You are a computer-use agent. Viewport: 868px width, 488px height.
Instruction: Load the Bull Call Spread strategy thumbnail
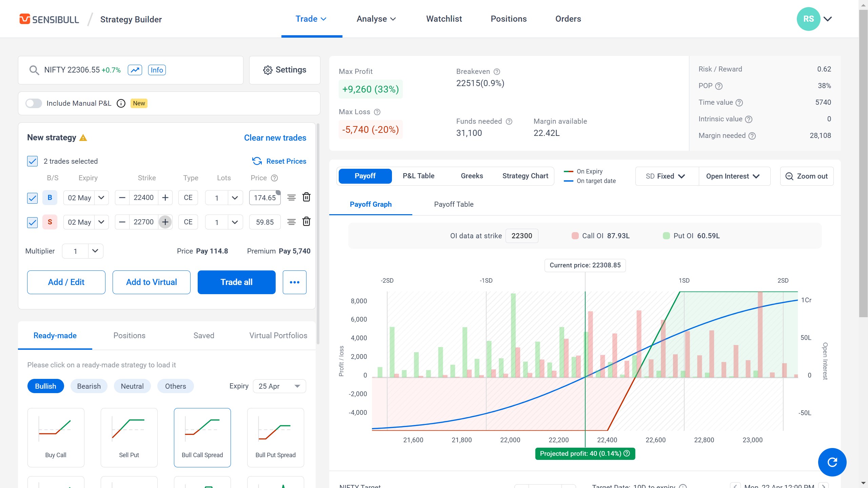click(202, 438)
